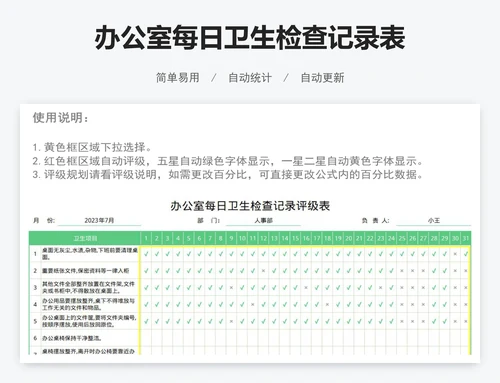
Task: Click the day 9 column header
Action: (231, 238)
